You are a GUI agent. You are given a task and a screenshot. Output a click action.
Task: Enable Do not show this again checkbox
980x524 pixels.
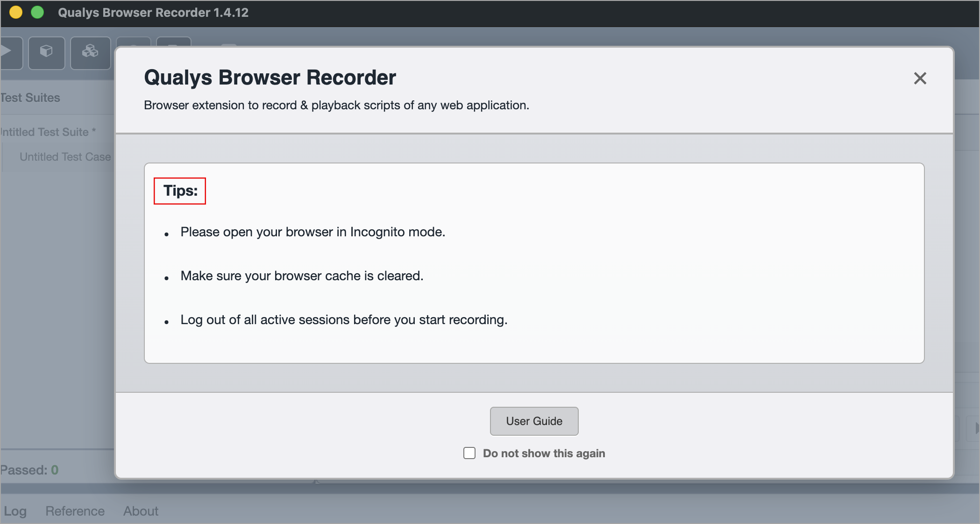[x=469, y=453]
